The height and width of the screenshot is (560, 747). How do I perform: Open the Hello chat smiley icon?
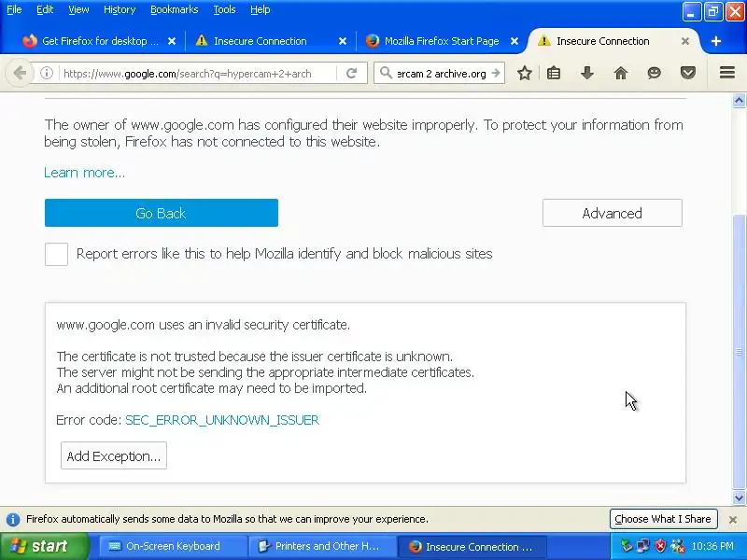coord(655,74)
